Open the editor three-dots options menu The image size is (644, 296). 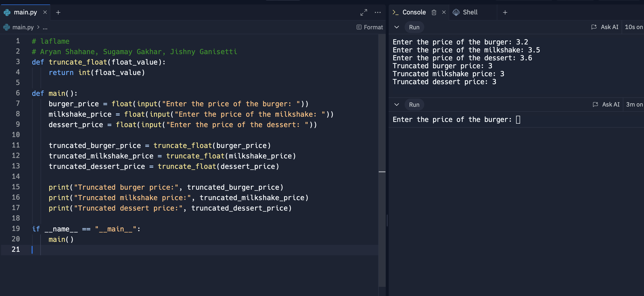coord(377,12)
